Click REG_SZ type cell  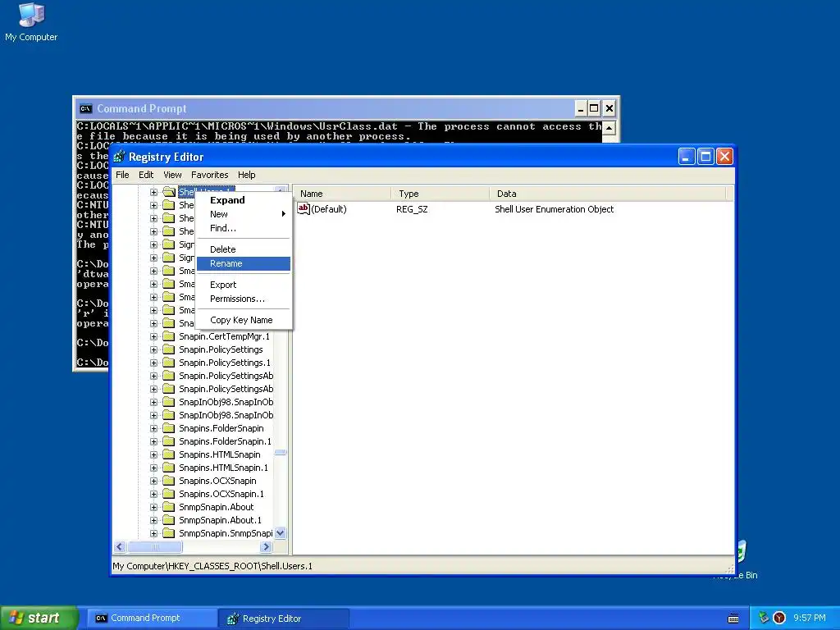(412, 209)
